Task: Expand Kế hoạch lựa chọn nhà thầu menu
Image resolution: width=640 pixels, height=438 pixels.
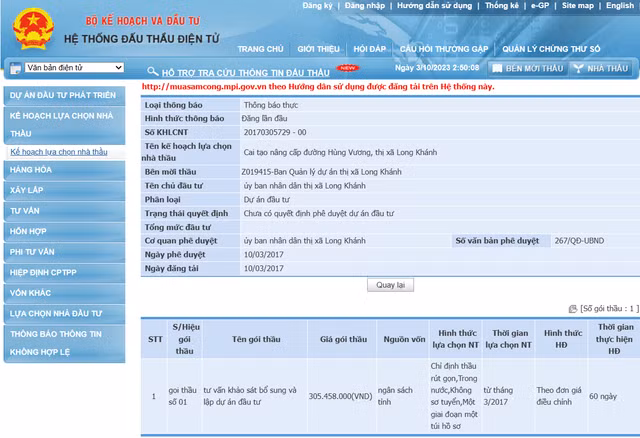Action: pos(64,123)
